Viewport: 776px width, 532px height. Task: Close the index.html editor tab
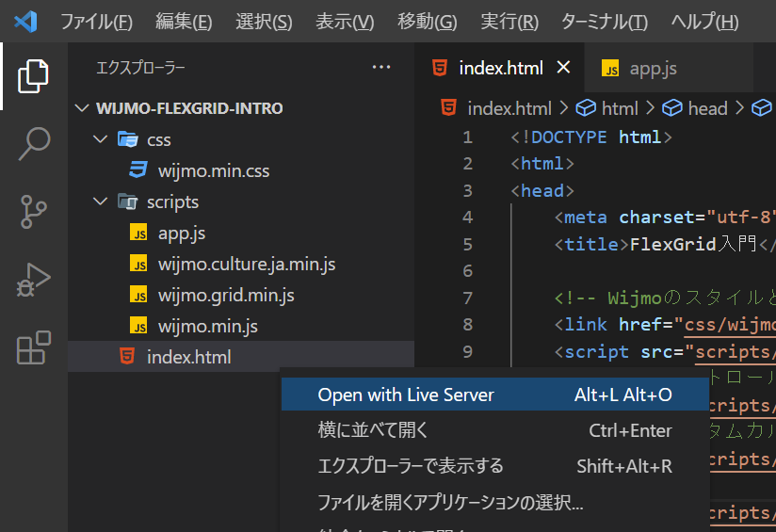[563, 67]
